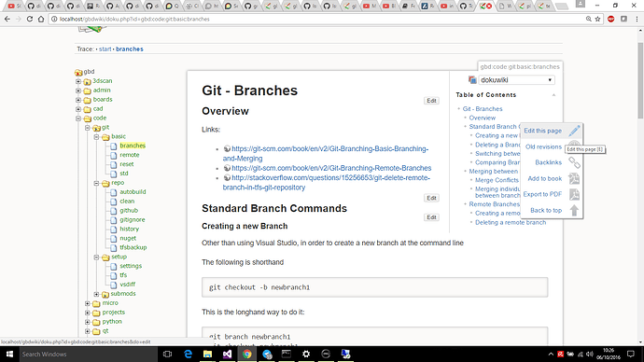Open the branches page icon in tree
The image size is (644, 362).
pos(113,146)
